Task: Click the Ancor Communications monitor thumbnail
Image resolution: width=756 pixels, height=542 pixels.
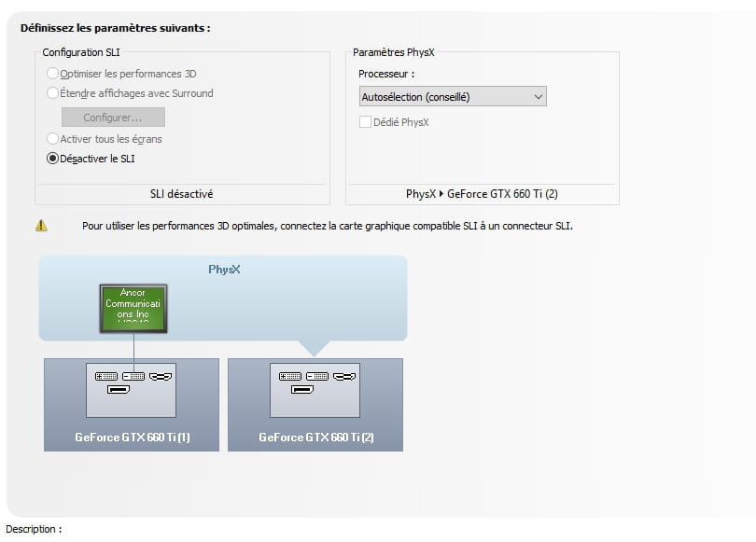Action: pyautogui.click(x=133, y=309)
